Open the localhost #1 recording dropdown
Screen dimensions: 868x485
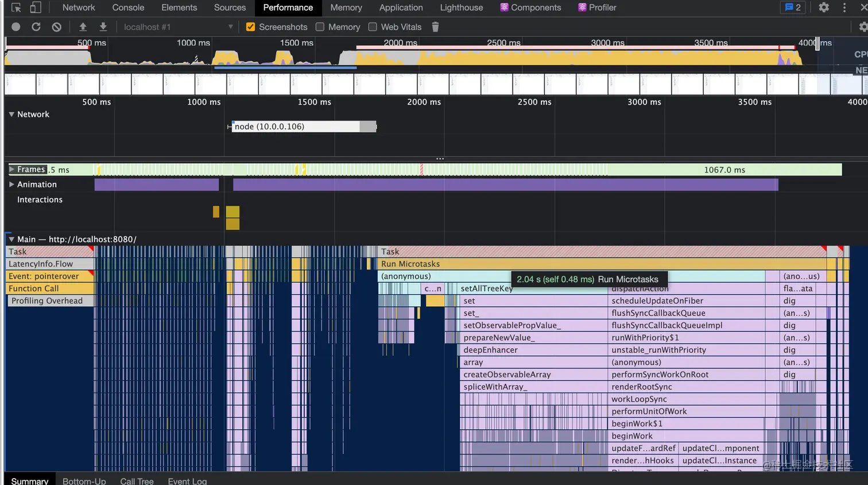pyautogui.click(x=178, y=27)
